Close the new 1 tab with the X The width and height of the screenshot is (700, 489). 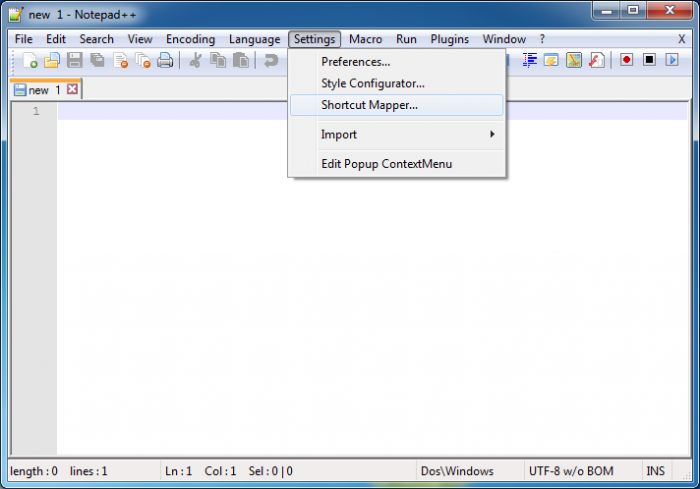click(72, 89)
